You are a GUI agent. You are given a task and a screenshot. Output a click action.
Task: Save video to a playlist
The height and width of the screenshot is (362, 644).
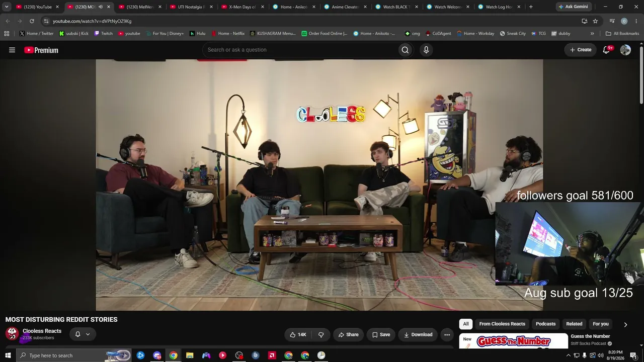point(381,334)
